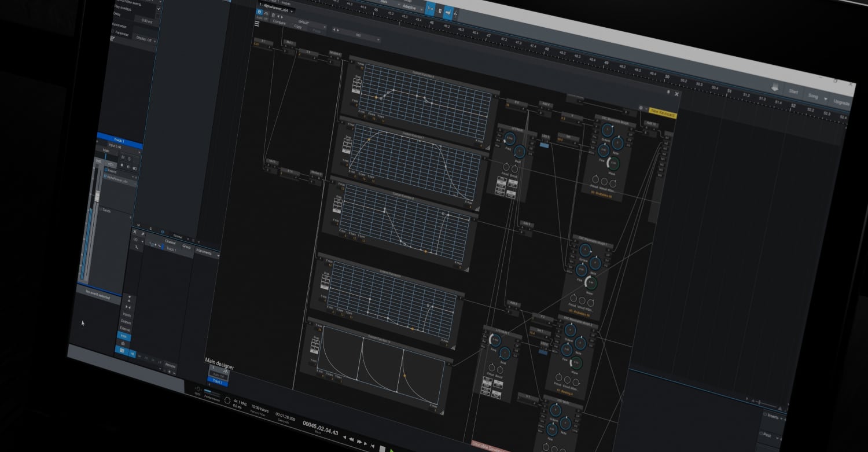868x452 pixels.
Task: Click the orange node in Custom Function 10
Action: pos(404,376)
